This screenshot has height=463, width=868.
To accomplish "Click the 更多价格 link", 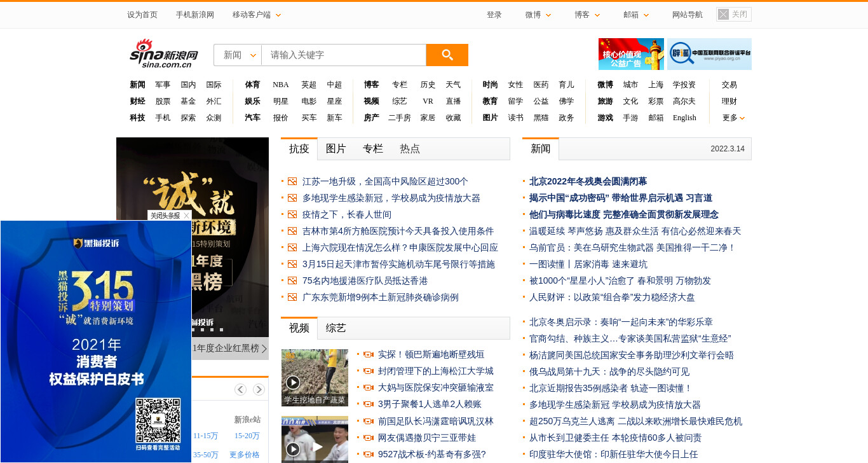I will tap(245, 455).
